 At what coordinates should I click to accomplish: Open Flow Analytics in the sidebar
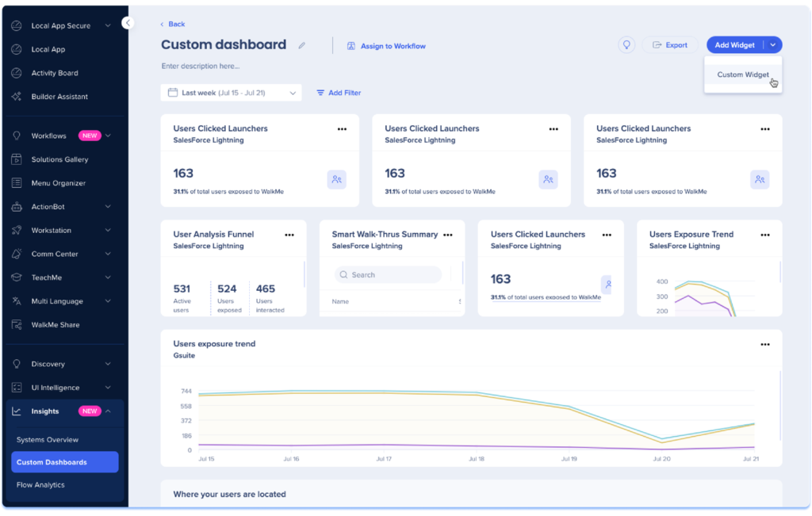[40, 485]
